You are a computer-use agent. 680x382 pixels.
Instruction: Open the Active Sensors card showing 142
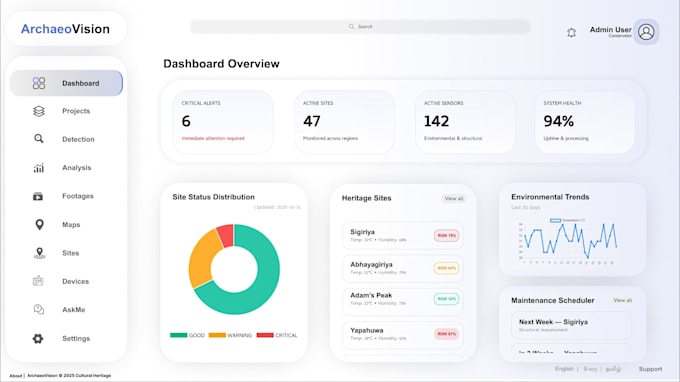465,122
